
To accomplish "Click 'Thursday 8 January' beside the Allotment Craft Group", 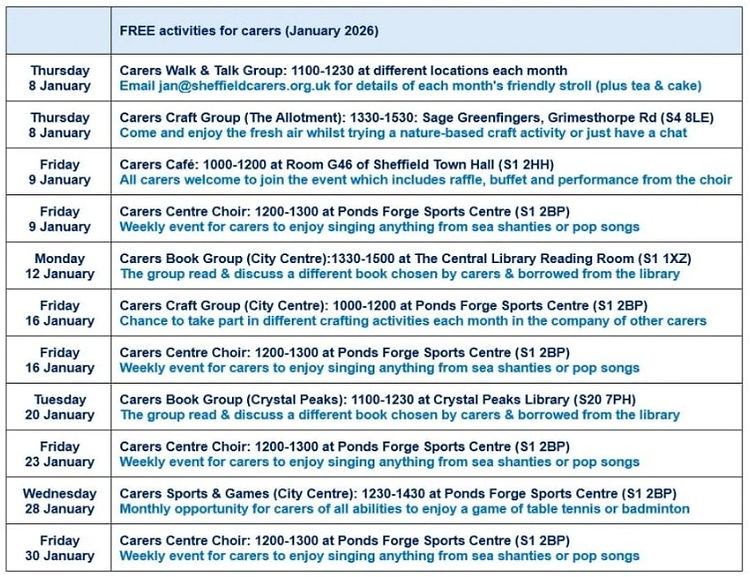I will [59, 125].
